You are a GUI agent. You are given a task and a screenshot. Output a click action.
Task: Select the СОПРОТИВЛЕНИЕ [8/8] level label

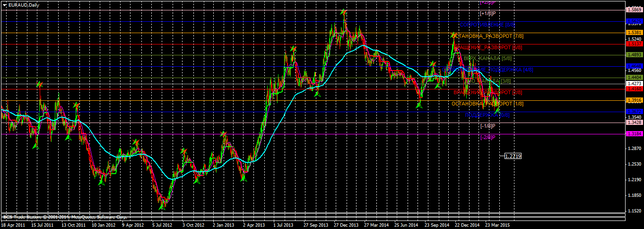click(x=487, y=24)
